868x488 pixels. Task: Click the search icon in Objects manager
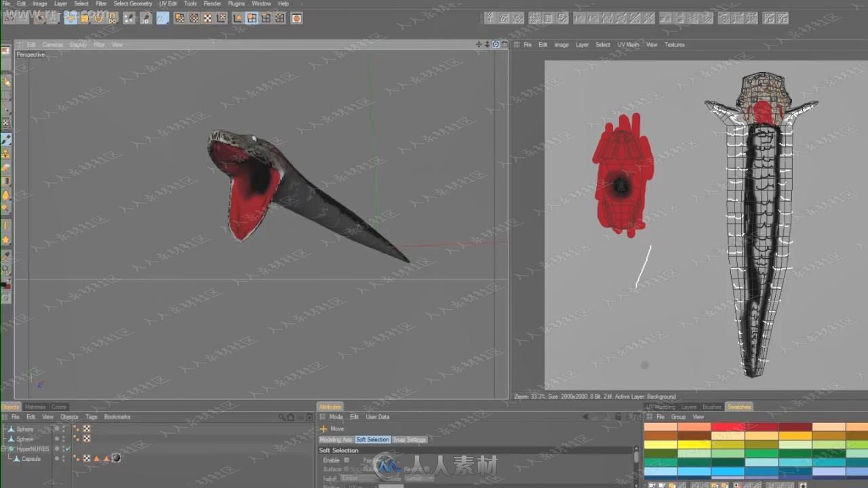[x=281, y=417]
